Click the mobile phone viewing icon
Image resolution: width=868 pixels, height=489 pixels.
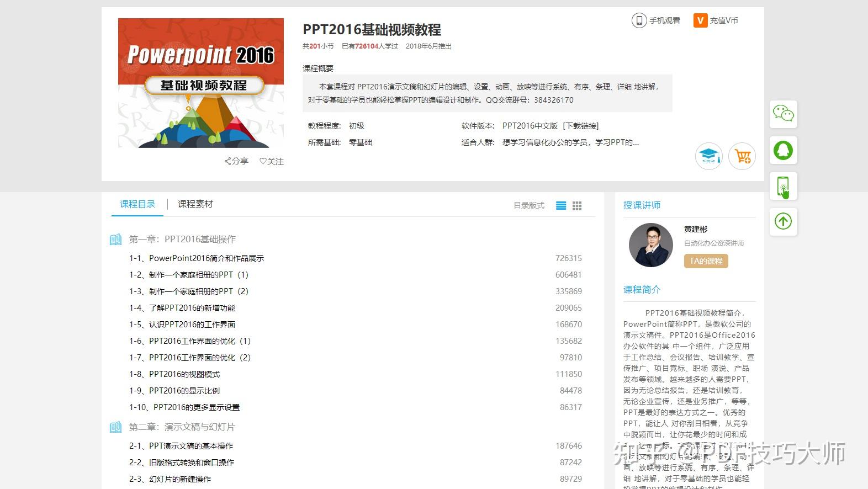(x=639, y=20)
